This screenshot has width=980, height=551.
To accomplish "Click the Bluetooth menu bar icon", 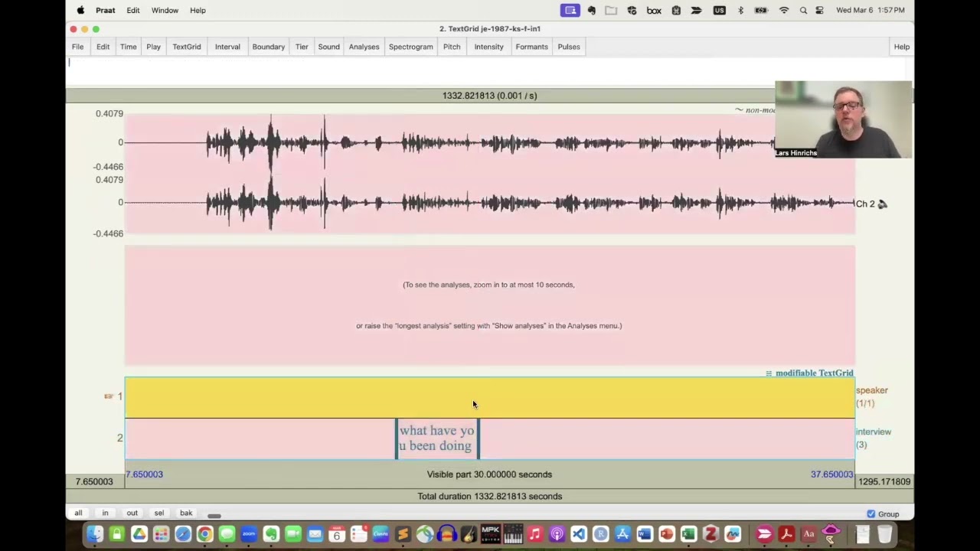I will tap(740, 10).
